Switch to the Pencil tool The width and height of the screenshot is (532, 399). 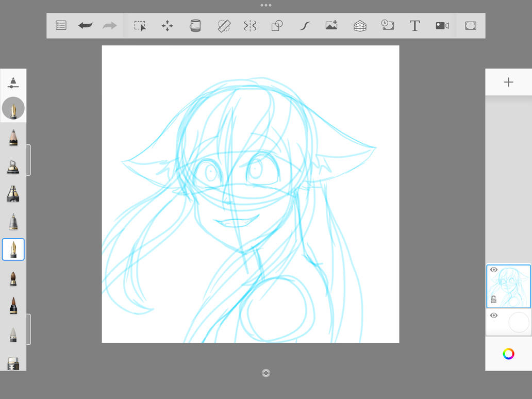point(13,136)
